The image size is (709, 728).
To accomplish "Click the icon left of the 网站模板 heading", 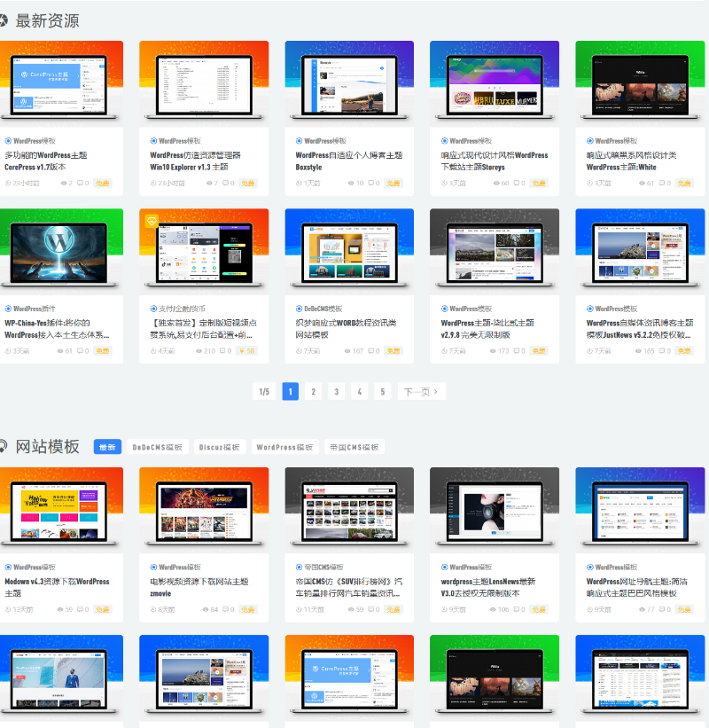I will 4,446.
